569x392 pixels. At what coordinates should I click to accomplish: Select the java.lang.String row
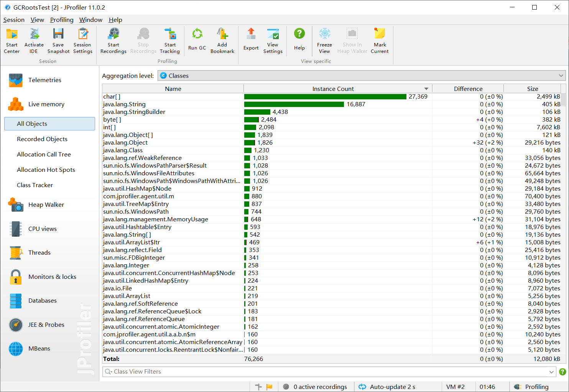pos(332,104)
